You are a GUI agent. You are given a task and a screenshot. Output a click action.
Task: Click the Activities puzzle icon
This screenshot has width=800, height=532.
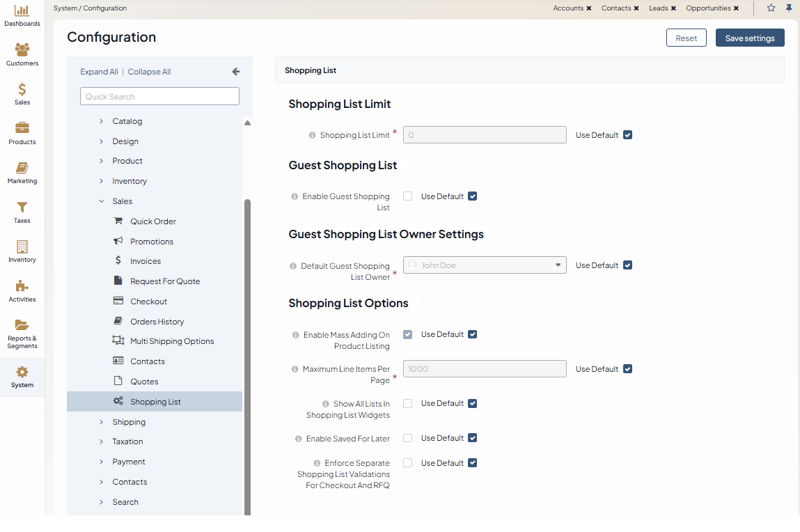(22, 286)
